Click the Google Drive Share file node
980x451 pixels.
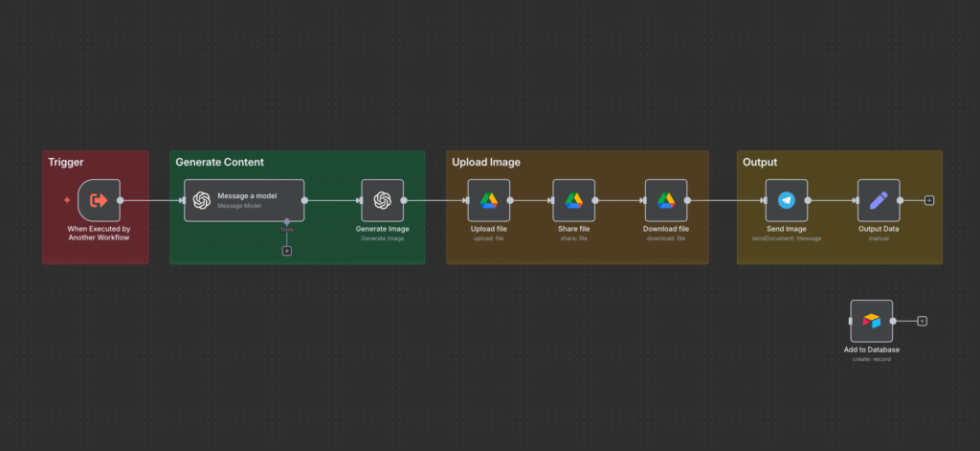(x=573, y=200)
